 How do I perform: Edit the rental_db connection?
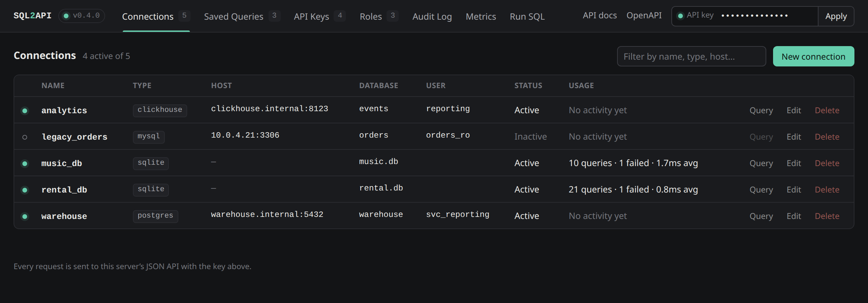coord(794,190)
